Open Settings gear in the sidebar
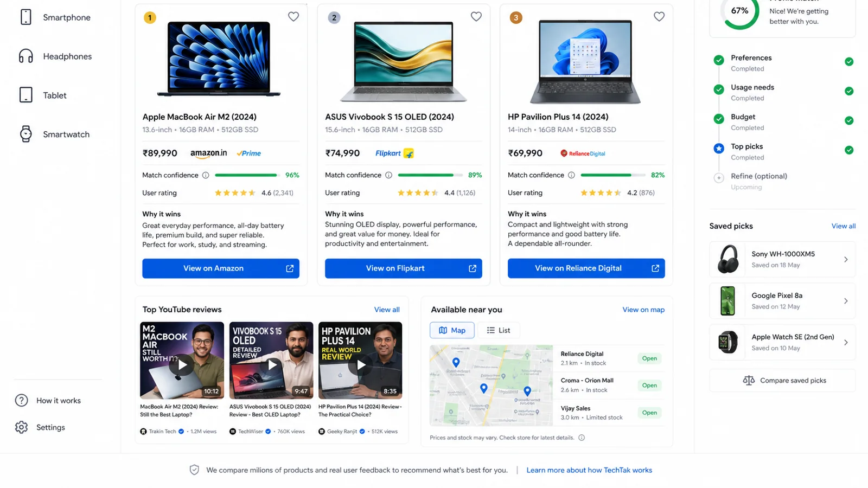The height and width of the screenshot is (488, 868). [22, 427]
